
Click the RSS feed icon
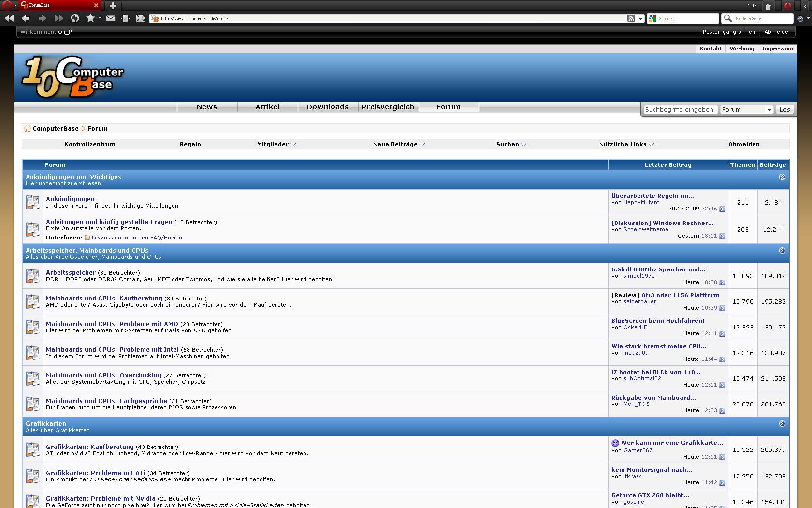click(x=631, y=18)
